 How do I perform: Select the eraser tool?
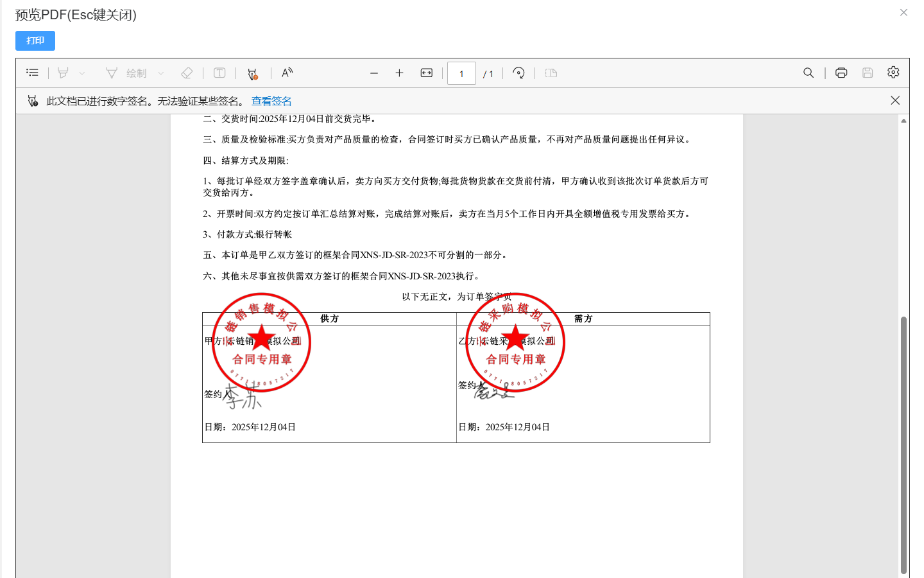pos(187,73)
